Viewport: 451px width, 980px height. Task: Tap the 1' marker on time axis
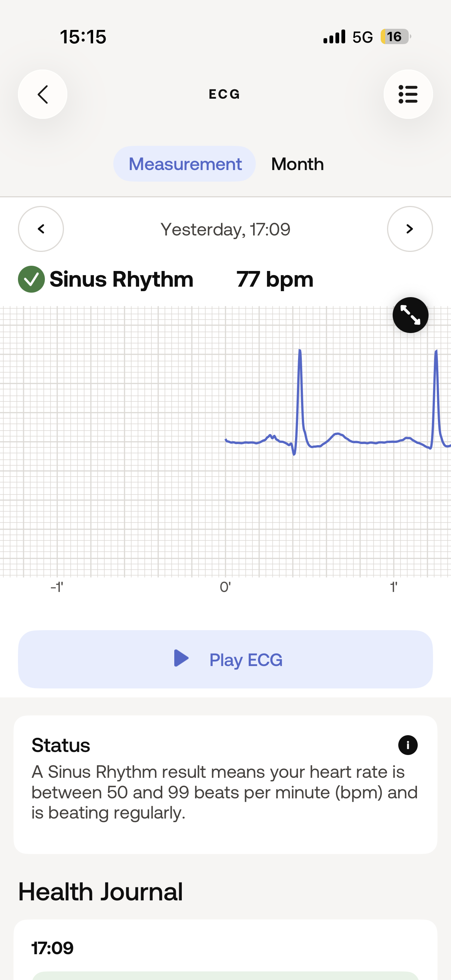[393, 588]
